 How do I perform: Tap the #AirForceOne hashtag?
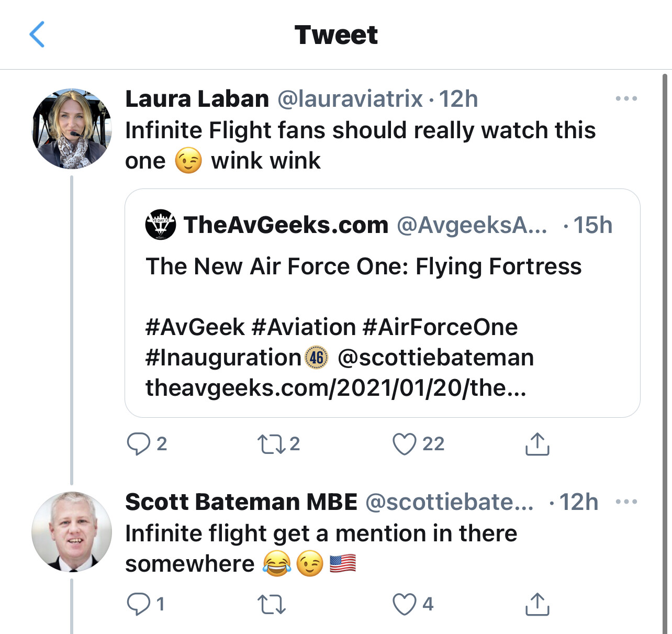point(440,327)
